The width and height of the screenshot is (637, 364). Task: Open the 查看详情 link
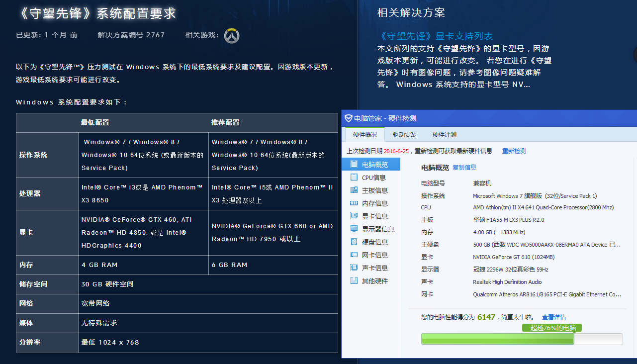click(x=554, y=317)
